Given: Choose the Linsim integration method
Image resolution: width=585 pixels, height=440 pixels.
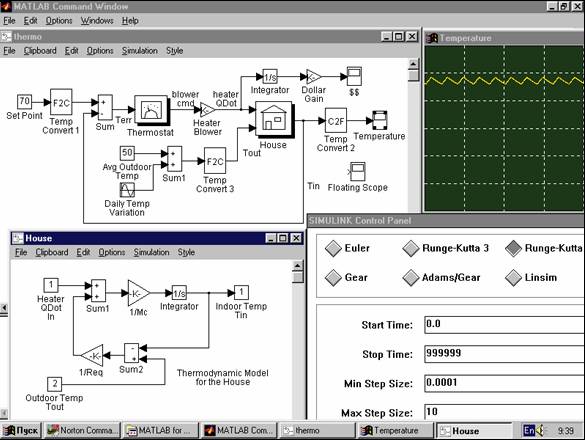Looking at the screenshot, I should pyautogui.click(x=531, y=277).
